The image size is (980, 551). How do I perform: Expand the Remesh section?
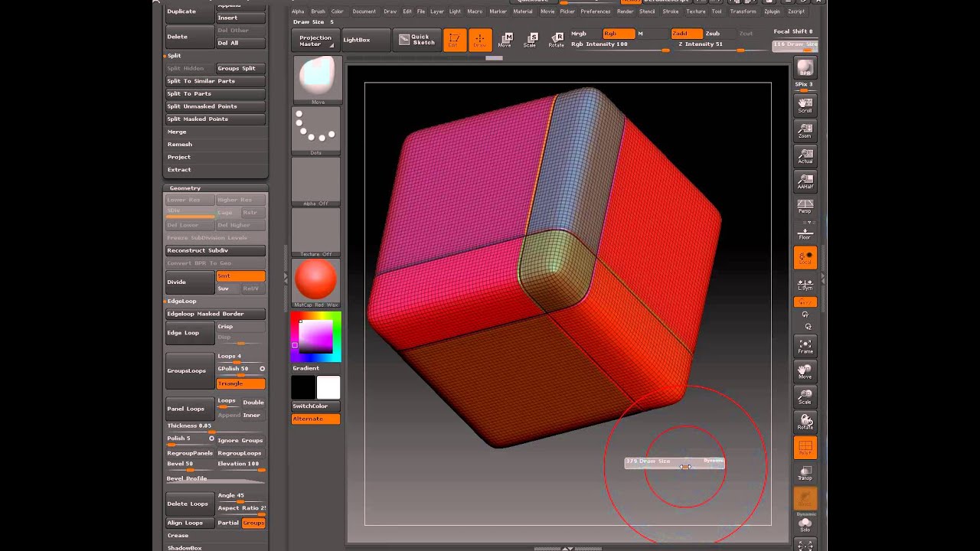[180, 144]
